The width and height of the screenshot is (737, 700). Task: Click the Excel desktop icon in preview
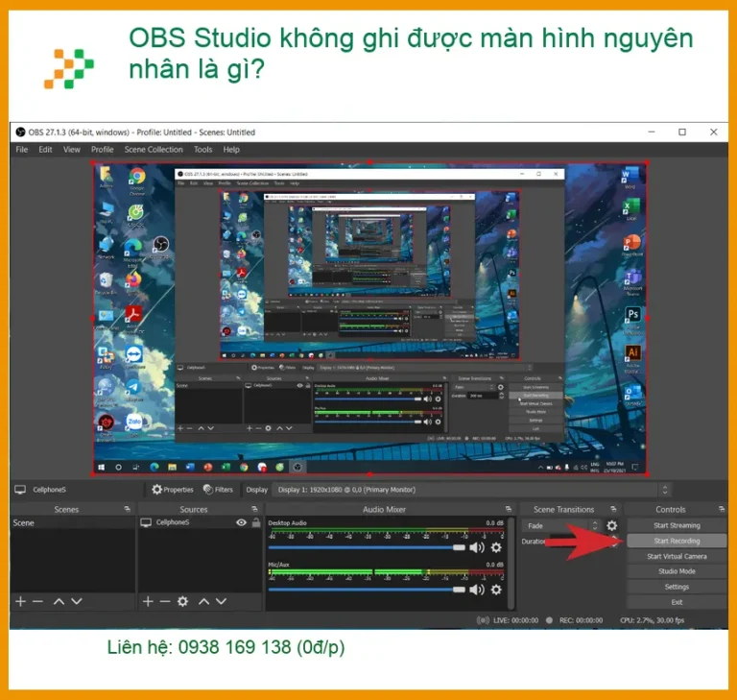(630, 210)
